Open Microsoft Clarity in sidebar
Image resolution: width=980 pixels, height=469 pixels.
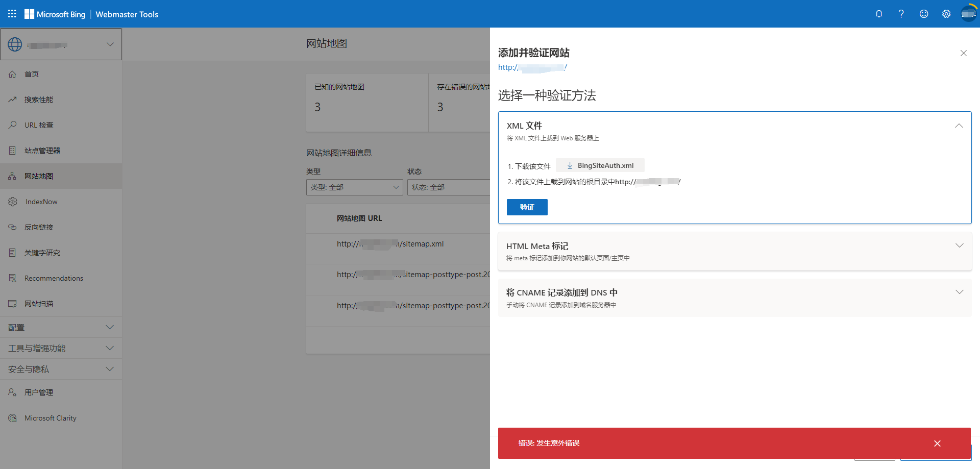tap(61, 418)
